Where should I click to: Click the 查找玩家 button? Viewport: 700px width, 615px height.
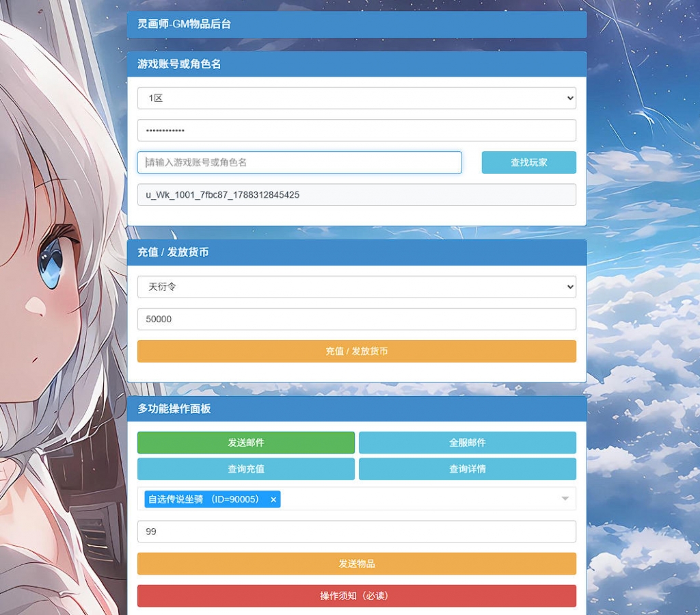point(528,163)
